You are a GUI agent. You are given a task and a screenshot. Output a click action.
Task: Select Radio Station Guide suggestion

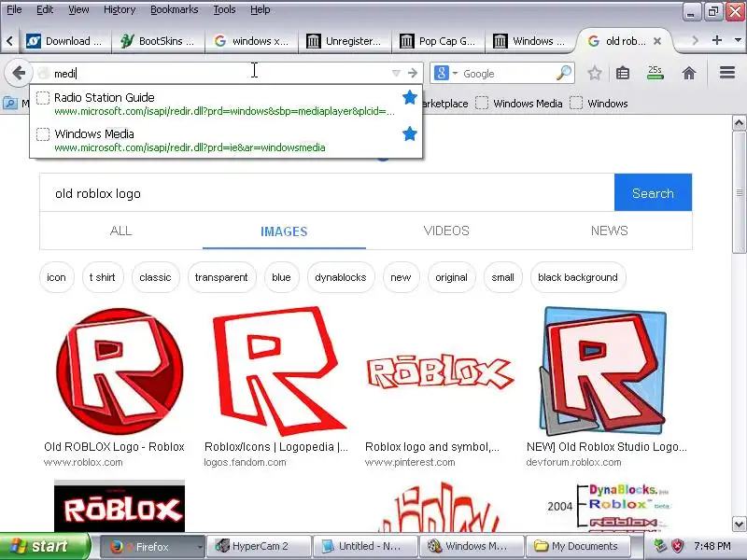[226, 104]
